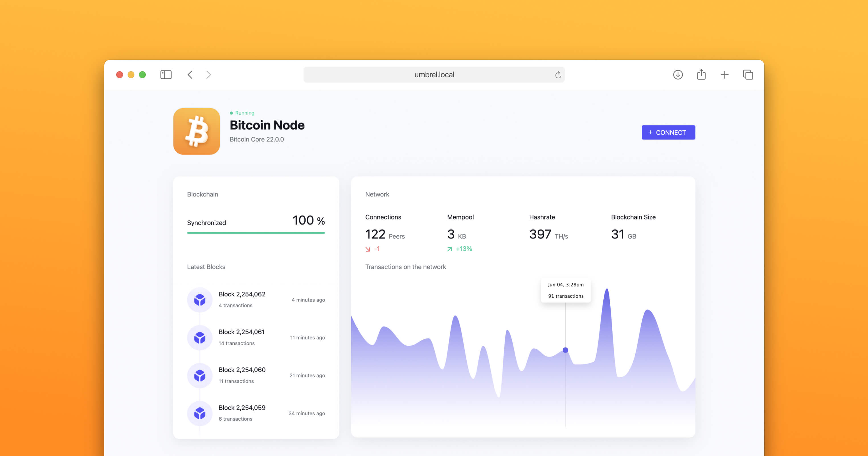Click the 'Bitcoin Node' heading
The width and height of the screenshot is (868, 456).
[267, 125]
